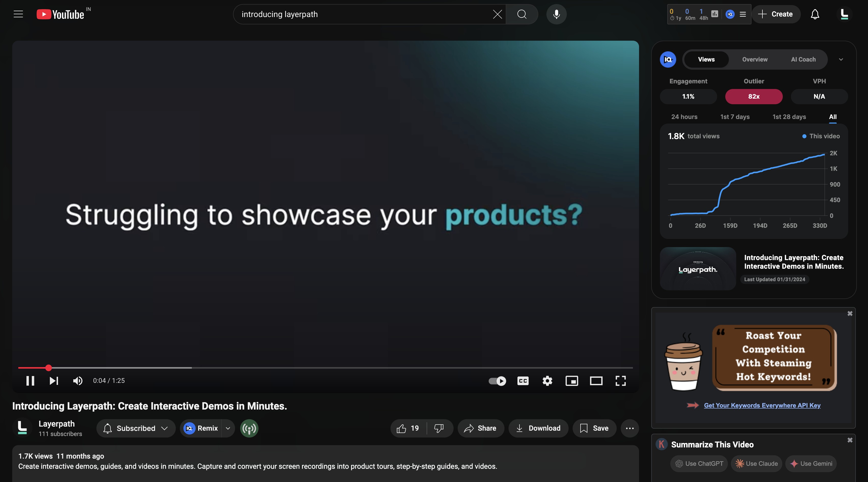Click Keywords Everywhere K logo
The image size is (868, 482).
point(661,444)
